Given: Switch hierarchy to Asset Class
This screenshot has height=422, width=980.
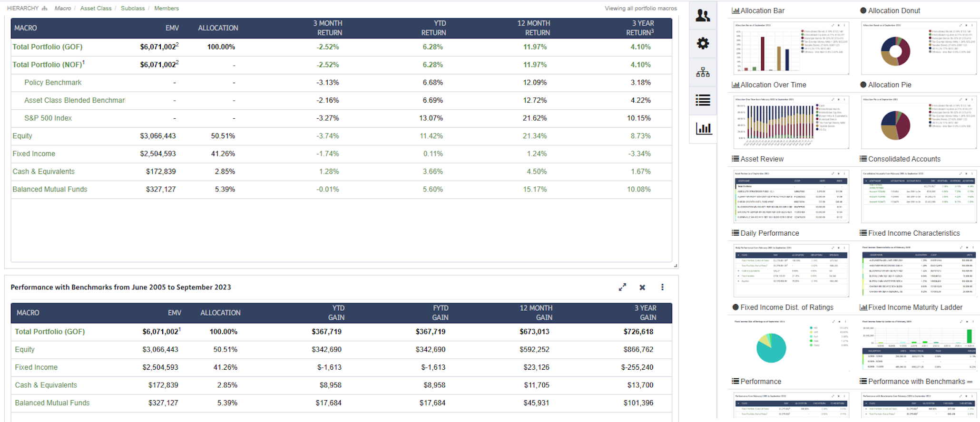Looking at the screenshot, I should coord(96,8).
